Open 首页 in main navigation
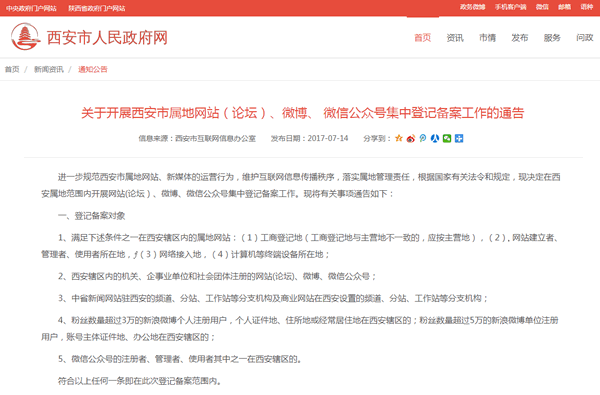This screenshot has height=395, width=600. 423,38
